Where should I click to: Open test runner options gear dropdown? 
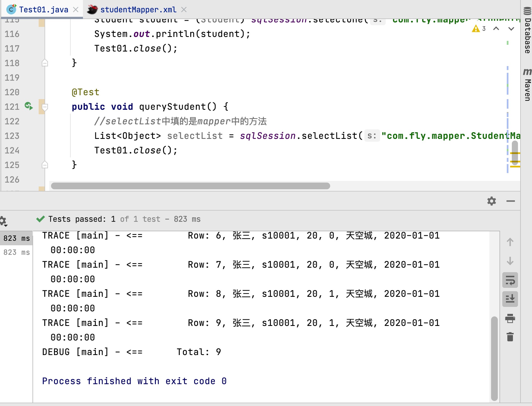tap(3, 221)
